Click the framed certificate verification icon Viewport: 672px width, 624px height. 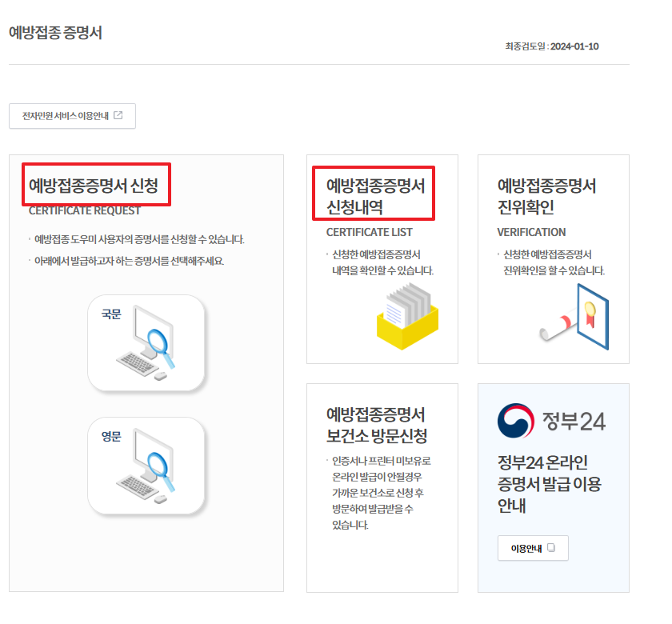[574, 316]
